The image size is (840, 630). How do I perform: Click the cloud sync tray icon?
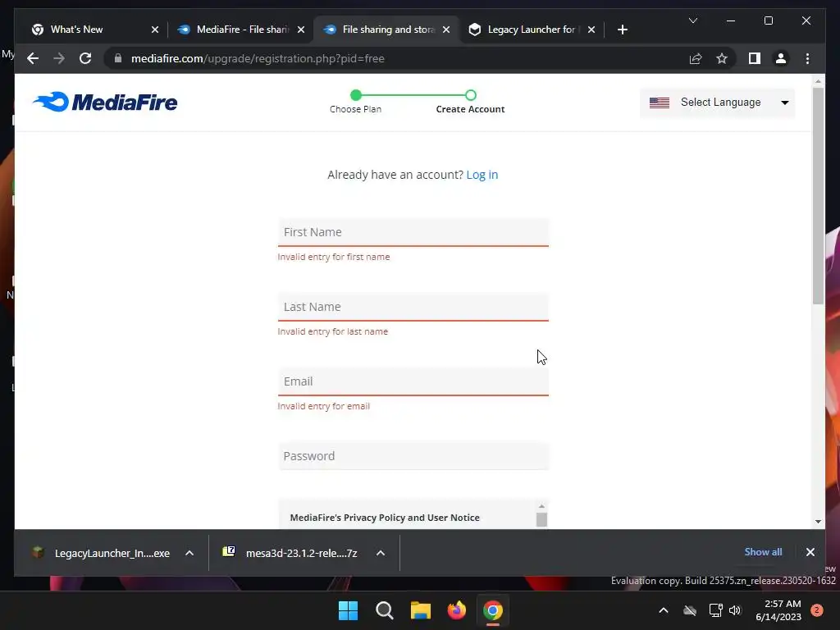point(690,610)
